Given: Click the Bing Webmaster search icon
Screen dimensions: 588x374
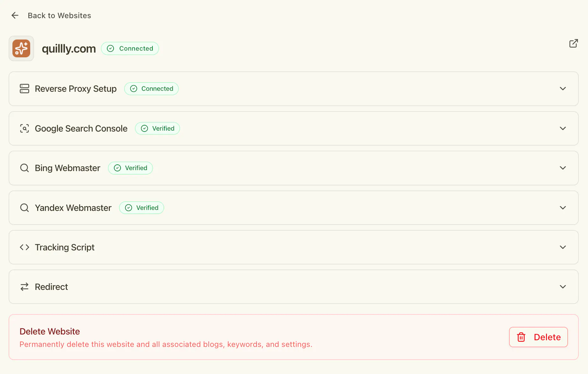Looking at the screenshot, I should click(24, 168).
